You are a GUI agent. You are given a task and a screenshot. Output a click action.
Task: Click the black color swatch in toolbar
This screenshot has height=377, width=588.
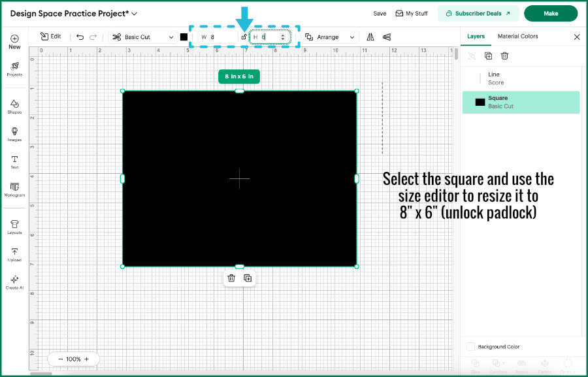coord(184,37)
